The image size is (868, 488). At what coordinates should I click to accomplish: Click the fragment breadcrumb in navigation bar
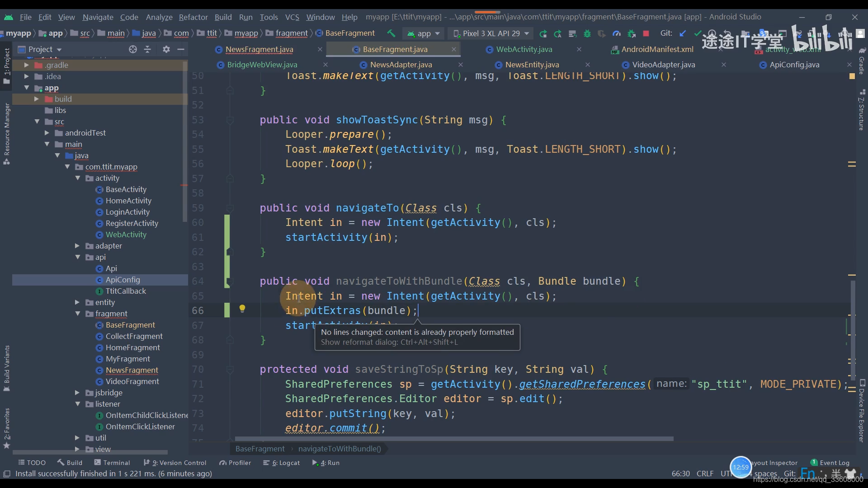pyautogui.click(x=291, y=33)
